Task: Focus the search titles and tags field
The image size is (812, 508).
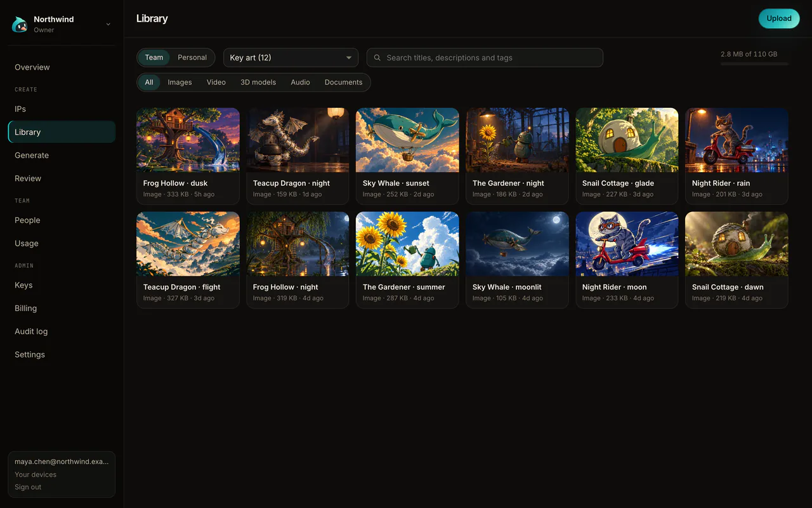Action: coord(485,58)
